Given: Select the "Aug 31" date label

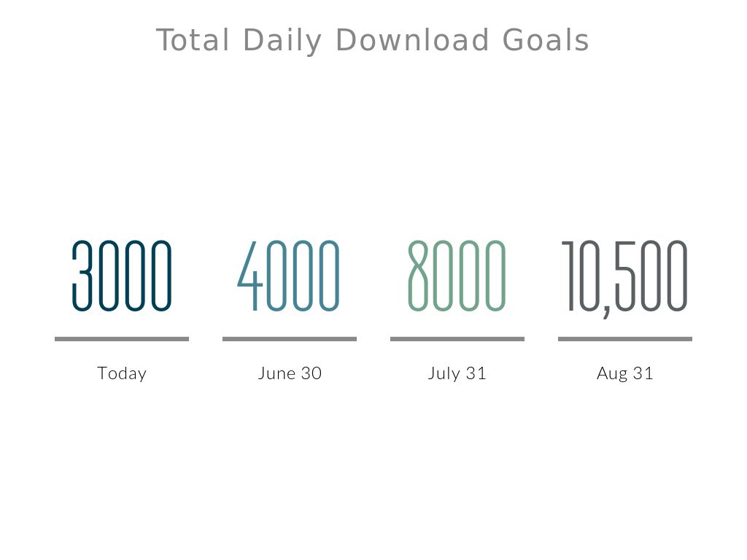Looking at the screenshot, I should [x=625, y=373].
